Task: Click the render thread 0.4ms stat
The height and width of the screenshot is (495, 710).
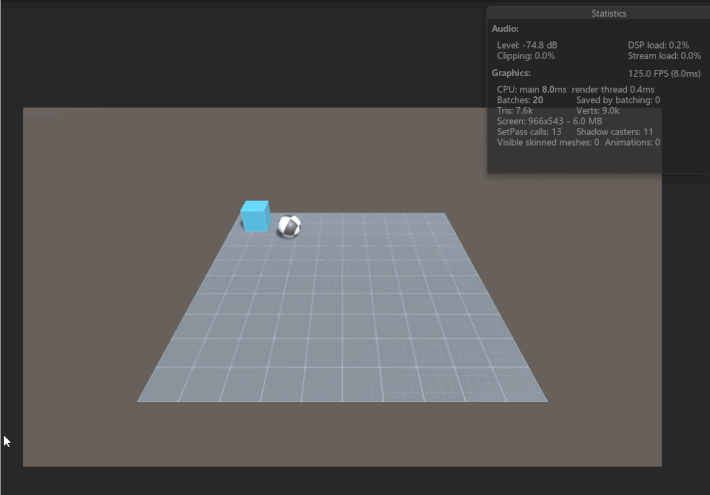Action: pos(613,89)
